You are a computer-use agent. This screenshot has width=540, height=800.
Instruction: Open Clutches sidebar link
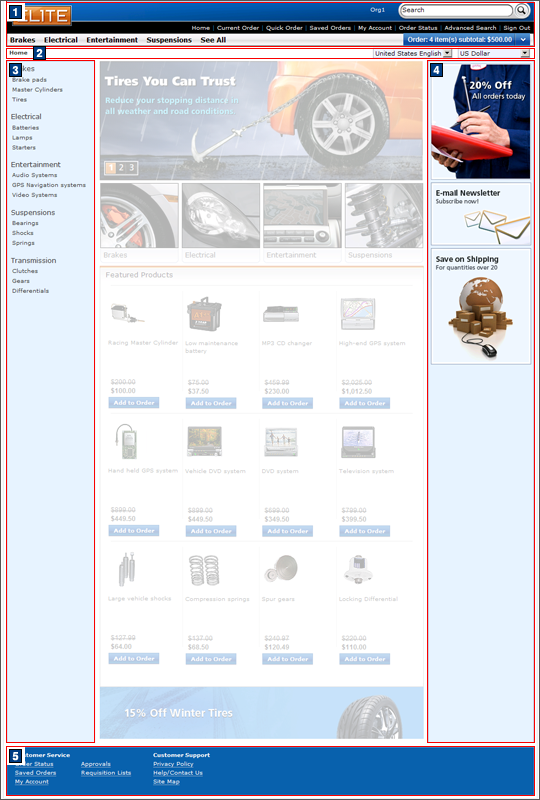25,271
